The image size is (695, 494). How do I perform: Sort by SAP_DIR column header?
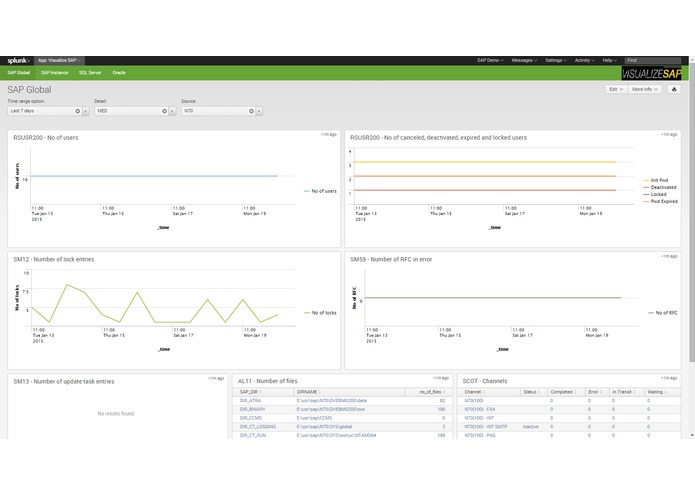pyautogui.click(x=250, y=392)
